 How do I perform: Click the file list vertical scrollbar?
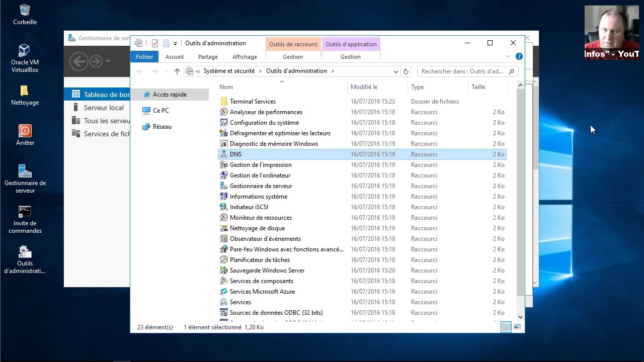(x=520, y=193)
